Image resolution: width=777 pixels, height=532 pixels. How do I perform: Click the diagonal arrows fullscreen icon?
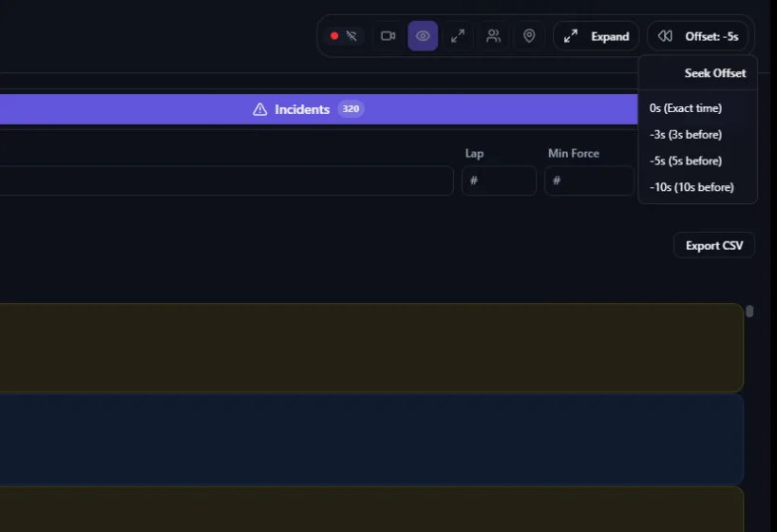458,36
